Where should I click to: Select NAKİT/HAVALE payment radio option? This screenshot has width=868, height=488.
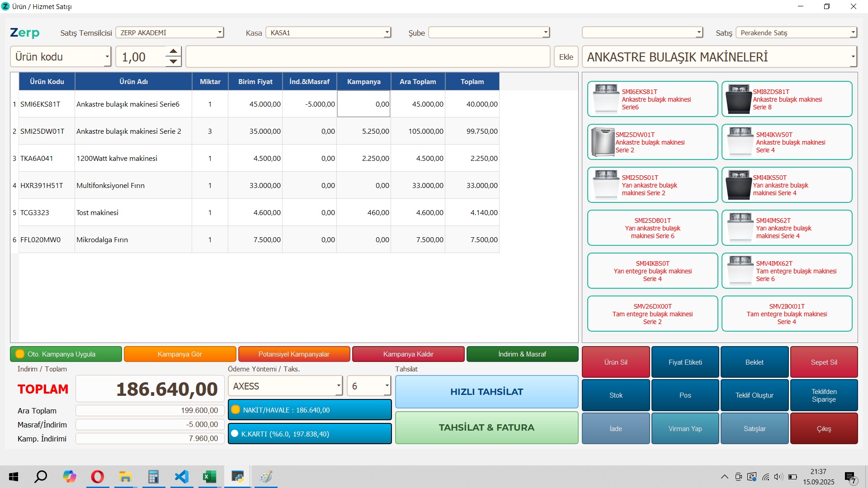point(235,410)
